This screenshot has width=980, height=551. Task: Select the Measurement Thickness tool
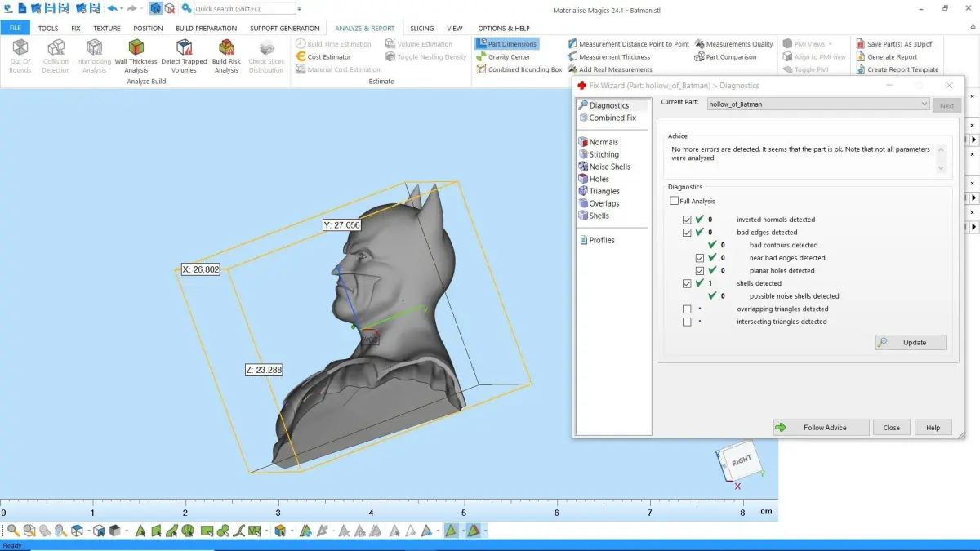tap(608, 57)
